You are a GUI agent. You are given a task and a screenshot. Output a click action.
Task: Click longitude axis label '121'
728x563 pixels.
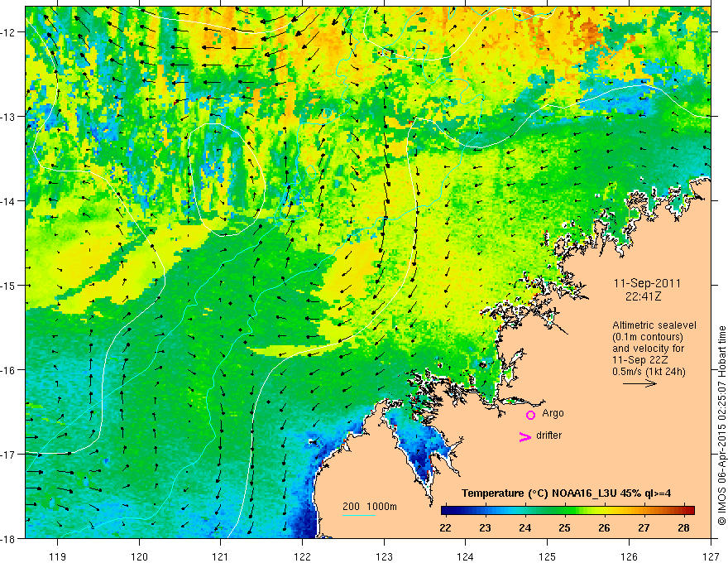[221, 556]
